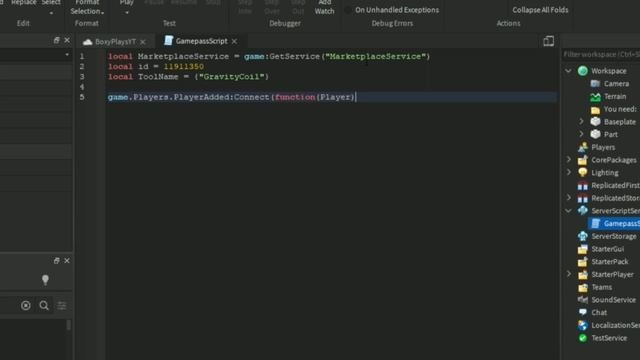This screenshot has width=640, height=360.
Task: Select the Camera icon under Workspace
Action: click(x=595, y=84)
